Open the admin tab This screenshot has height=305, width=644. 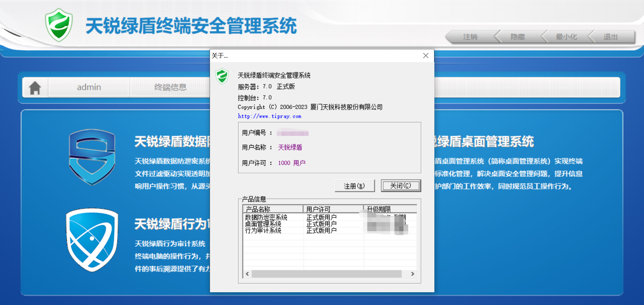(x=89, y=87)
